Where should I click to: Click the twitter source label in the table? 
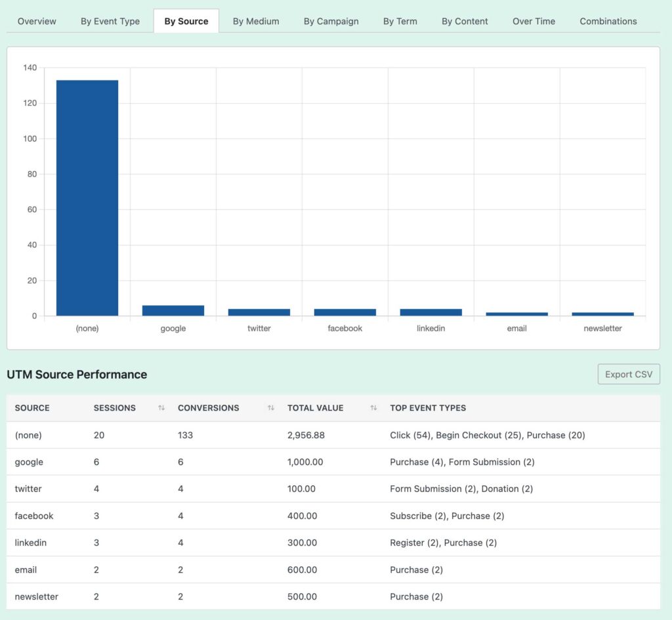coord(28,489)
